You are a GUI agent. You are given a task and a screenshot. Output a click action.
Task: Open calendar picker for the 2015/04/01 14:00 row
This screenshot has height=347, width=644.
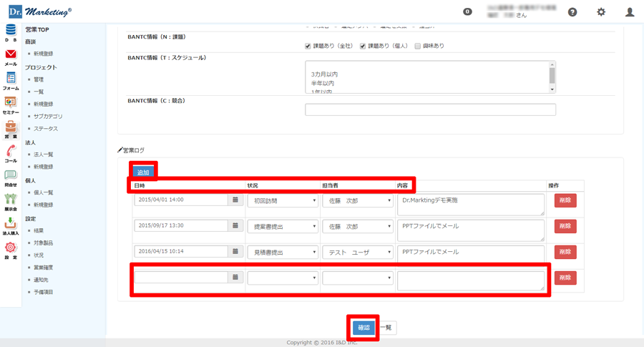click(235, 200)
